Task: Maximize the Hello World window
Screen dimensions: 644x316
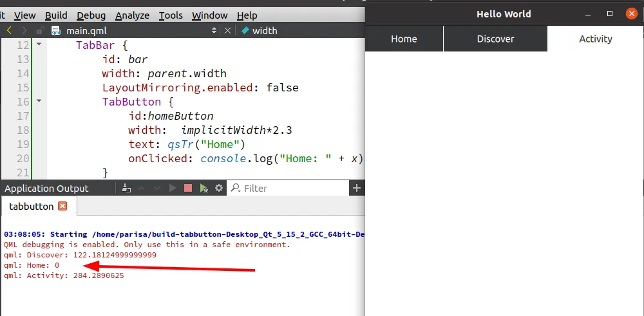Action: 610,14
